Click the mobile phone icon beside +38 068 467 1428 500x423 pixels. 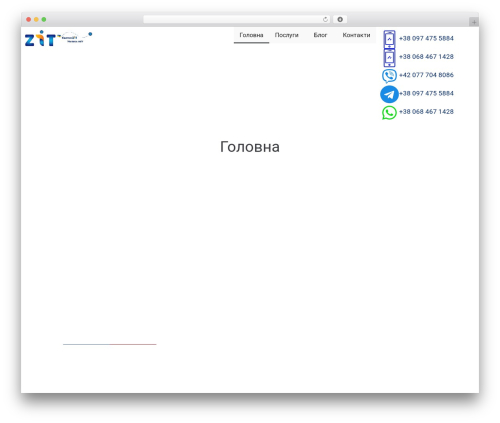(x=389, y=57)
